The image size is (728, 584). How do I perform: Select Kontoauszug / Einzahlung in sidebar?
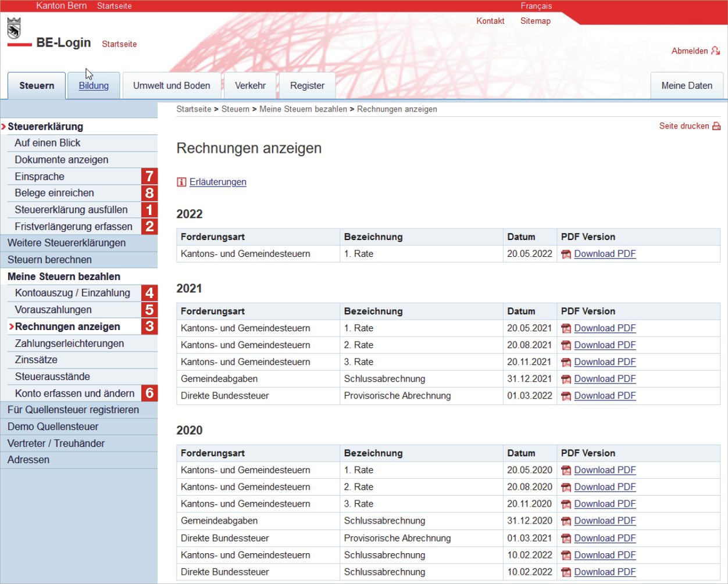[x=73, y=293]
